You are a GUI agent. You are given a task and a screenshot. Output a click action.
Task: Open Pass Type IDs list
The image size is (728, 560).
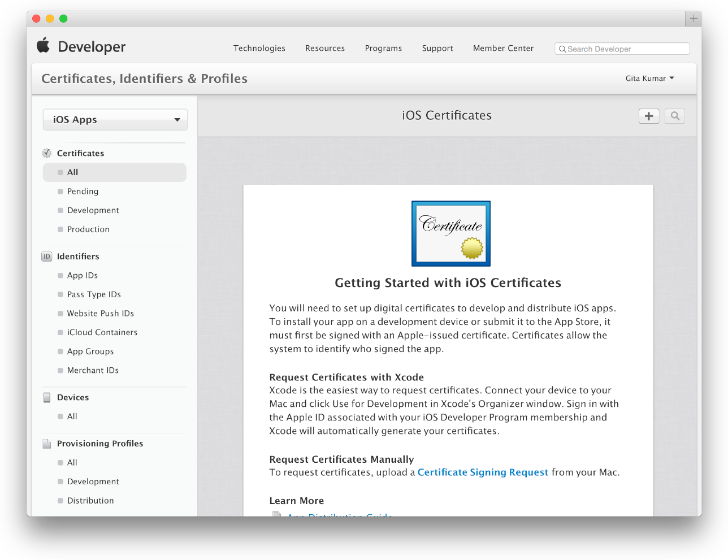pos(94,294)
